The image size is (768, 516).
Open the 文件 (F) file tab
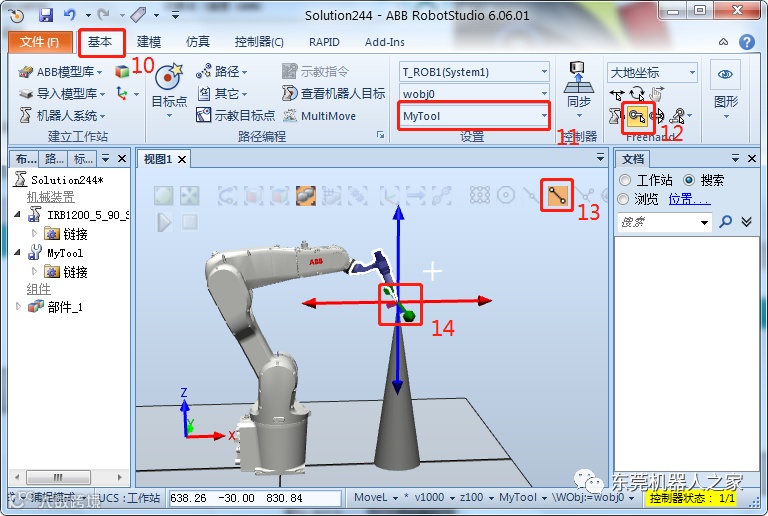click(x=40, y=42)
